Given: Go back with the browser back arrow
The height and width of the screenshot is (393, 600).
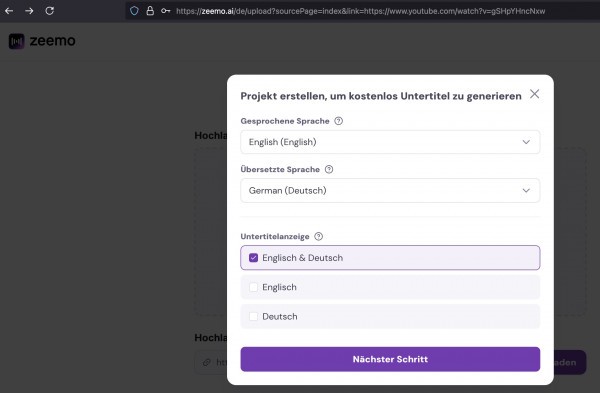Looking at the screenshot, I should (9, 11).
